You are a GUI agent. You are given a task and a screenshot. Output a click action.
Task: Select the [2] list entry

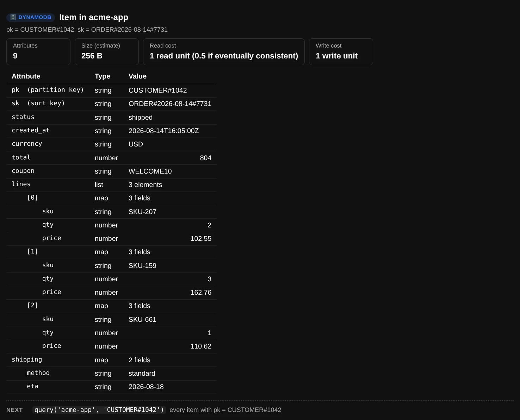[x=32, y=306]
